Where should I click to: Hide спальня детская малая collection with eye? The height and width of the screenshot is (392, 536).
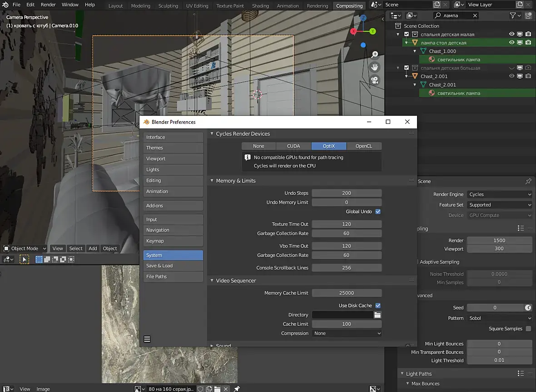512,34
